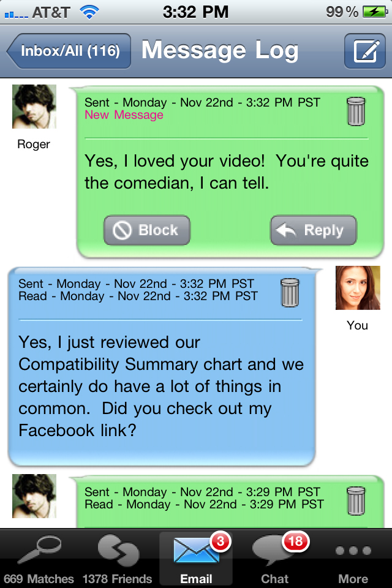Tap the Wi-Fi status icon
This screenshot has height=588, width=392.
coord(89,12)
